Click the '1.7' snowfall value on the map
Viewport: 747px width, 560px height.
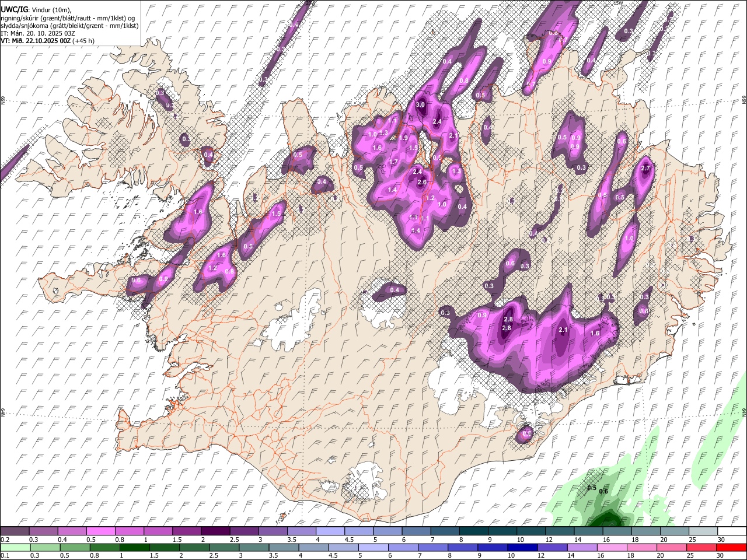point(393,162)
